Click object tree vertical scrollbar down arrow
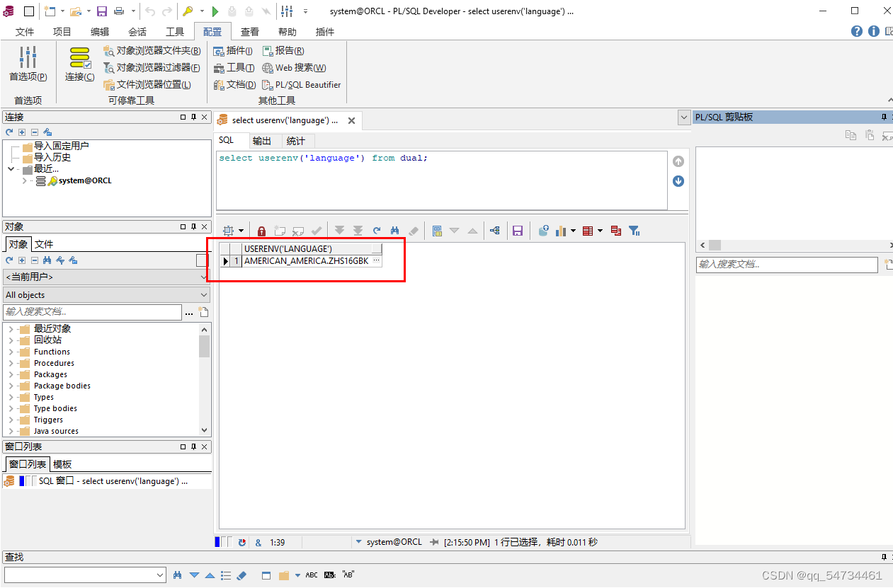The width and height of the screenshot is (893, 588). [205, 430]
